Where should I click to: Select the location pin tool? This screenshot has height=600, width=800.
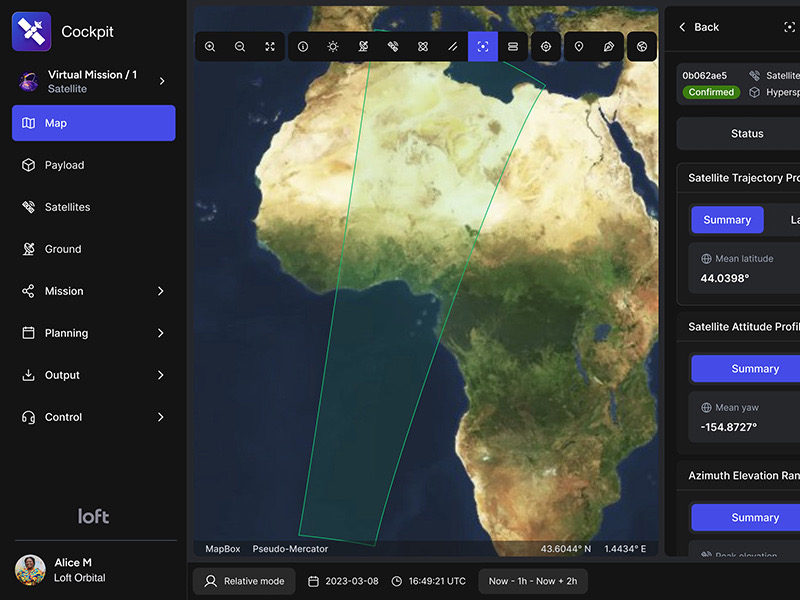[578, 47]
